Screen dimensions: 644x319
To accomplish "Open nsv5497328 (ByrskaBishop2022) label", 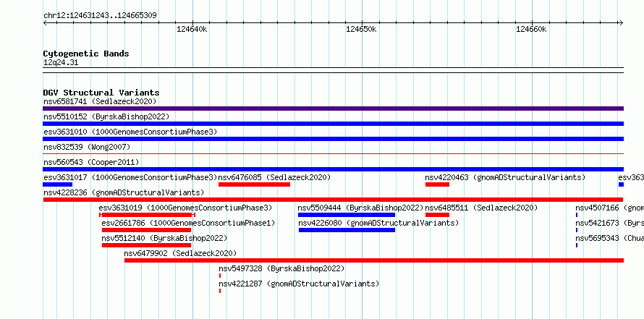I will tap(281, 268).
